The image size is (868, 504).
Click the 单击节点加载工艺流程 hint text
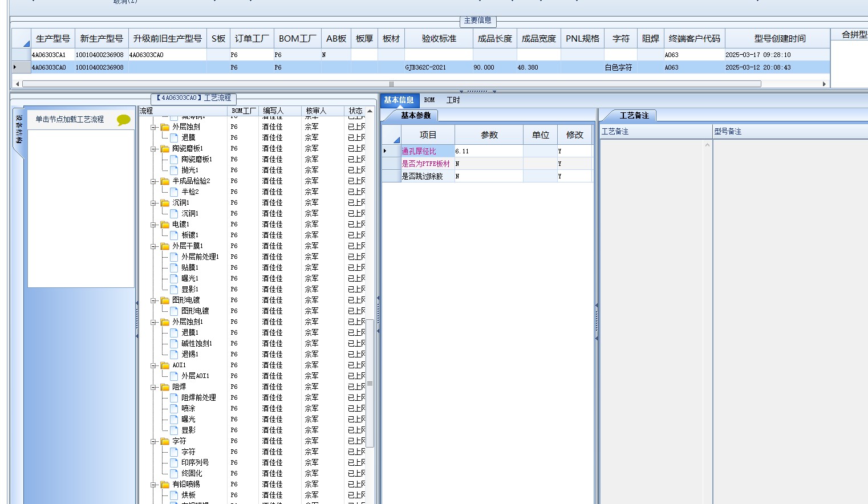[70, 120]
